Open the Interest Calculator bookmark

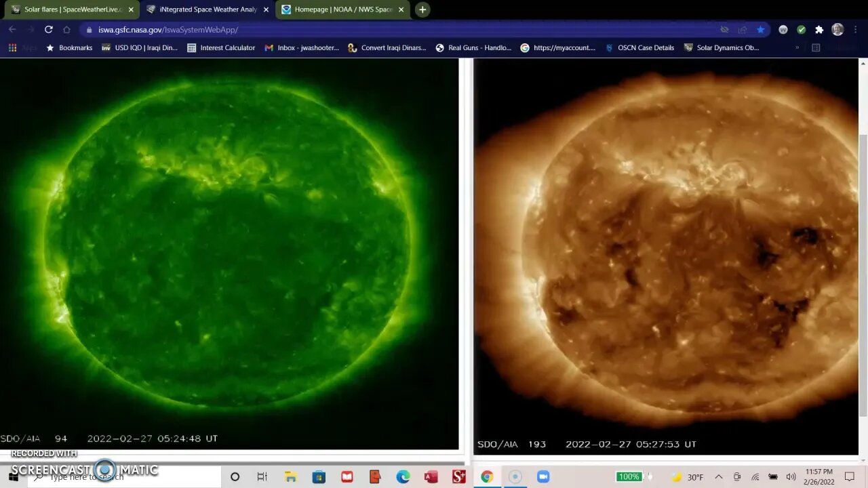221,48
